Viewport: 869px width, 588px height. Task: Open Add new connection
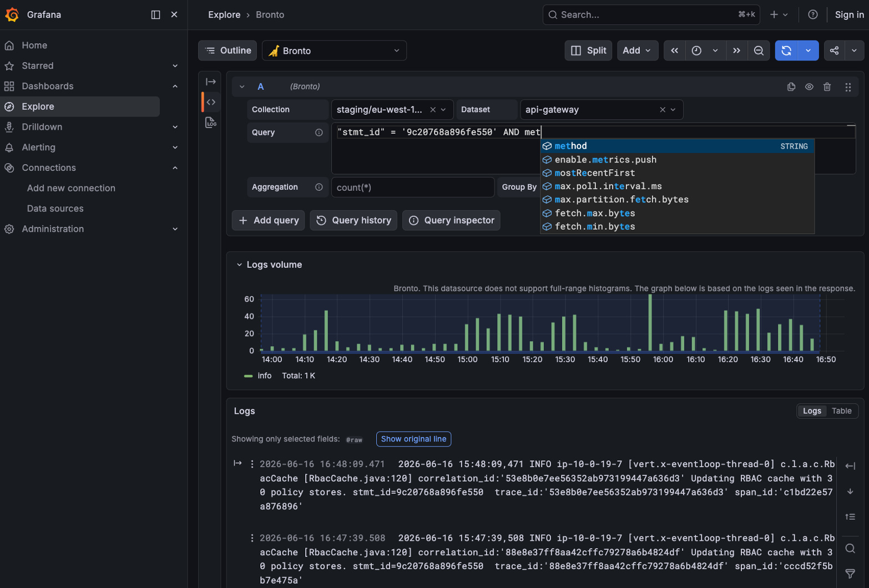pyautogui.click(x=71, y=188)
